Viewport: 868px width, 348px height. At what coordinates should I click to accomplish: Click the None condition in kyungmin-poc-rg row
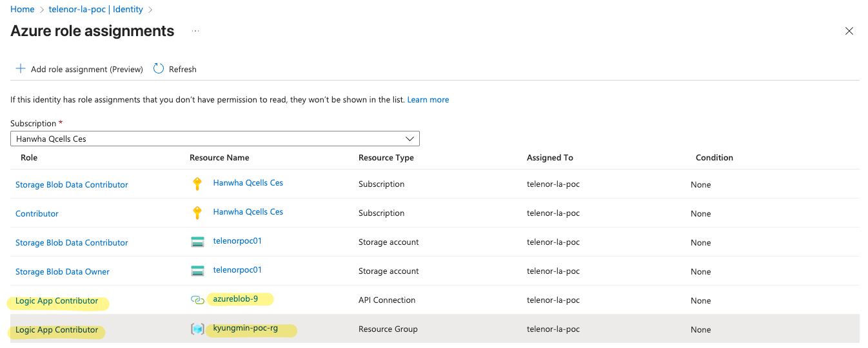pyautogui.click(x=701, y=330)
